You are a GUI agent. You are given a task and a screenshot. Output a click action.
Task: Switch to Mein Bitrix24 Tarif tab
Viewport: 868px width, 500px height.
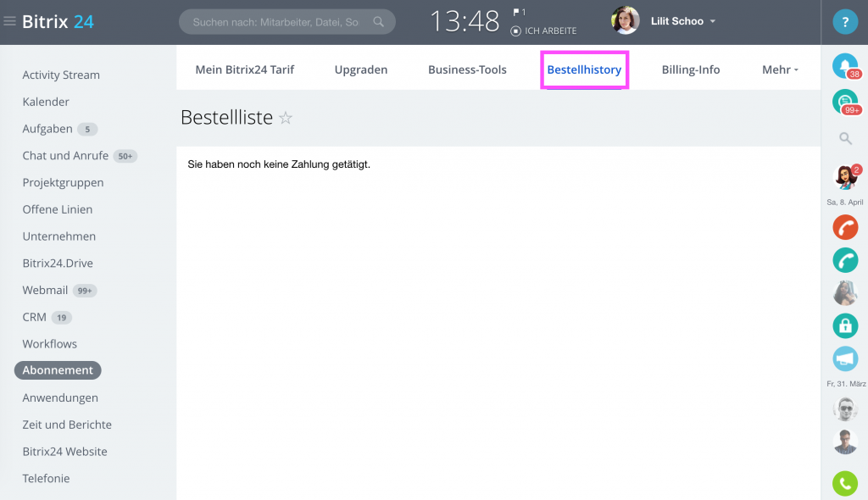245,69
